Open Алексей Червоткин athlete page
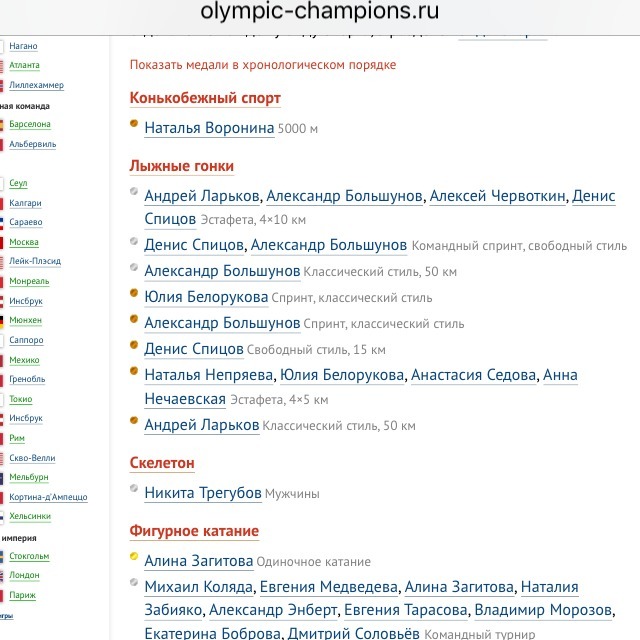640x640 pixels. [x=497, y=196]
